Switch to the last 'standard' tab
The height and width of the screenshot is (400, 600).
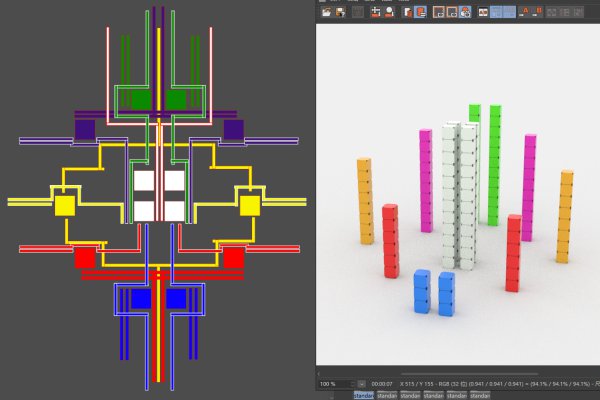pyautogui.click(x=479, y=395)
